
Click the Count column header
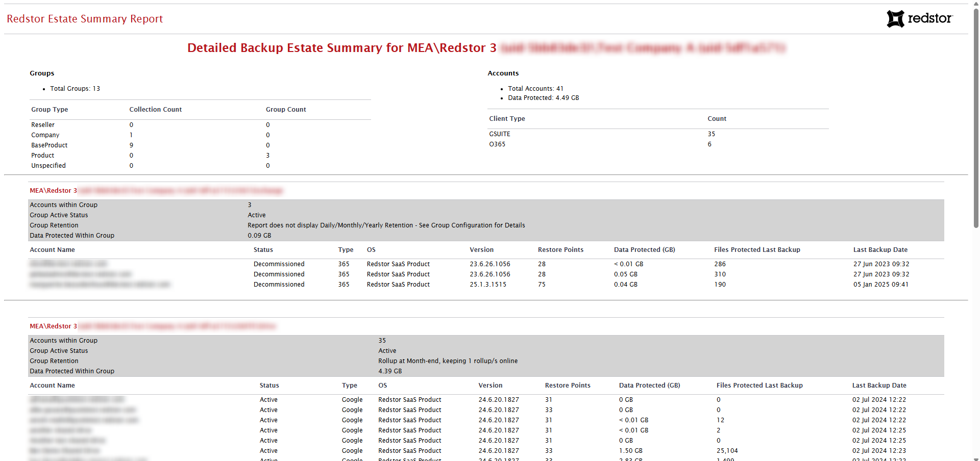click(x=717, y=119)
